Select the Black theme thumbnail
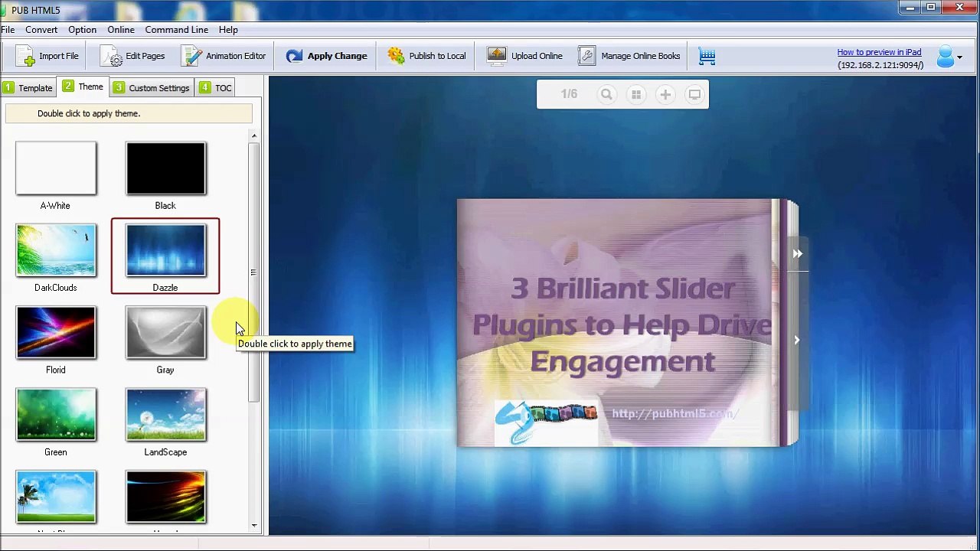The image size is (980, 551). [165, 168]
